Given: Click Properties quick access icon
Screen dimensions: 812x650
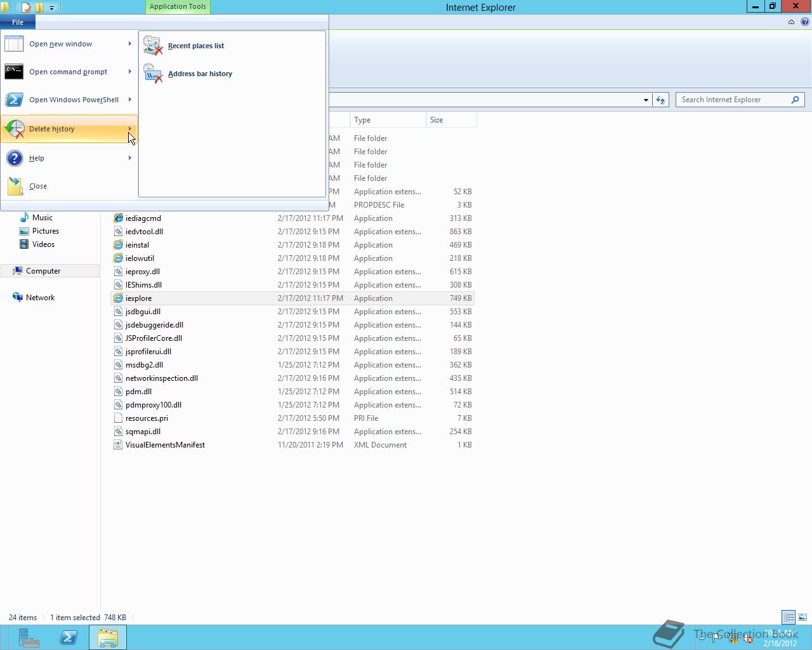Looking at the screenshot, I should click(26, 8).
